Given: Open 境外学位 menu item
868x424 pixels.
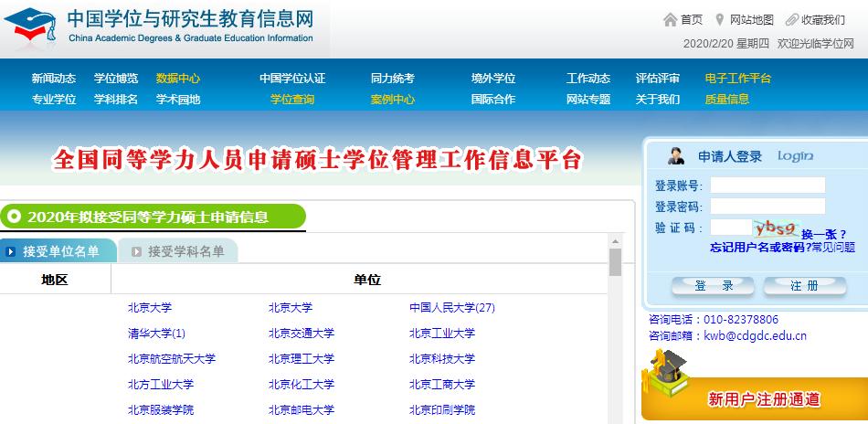Looking at the screenshot, I should tap(493, 79).
